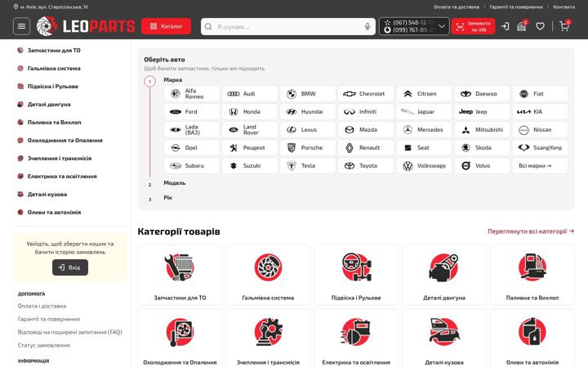The image size is (588, 368).
Task: Open 'Деталі кузова' category card
Action: (444, 339)
